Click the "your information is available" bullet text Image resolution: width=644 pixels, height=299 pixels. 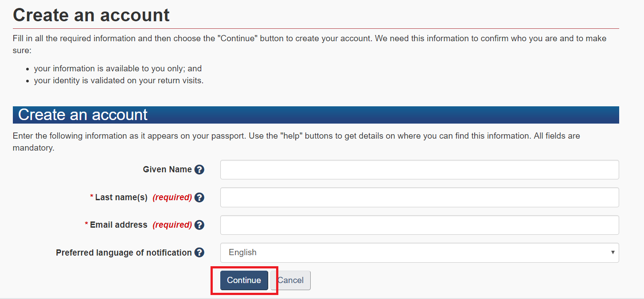click(117, 69)
